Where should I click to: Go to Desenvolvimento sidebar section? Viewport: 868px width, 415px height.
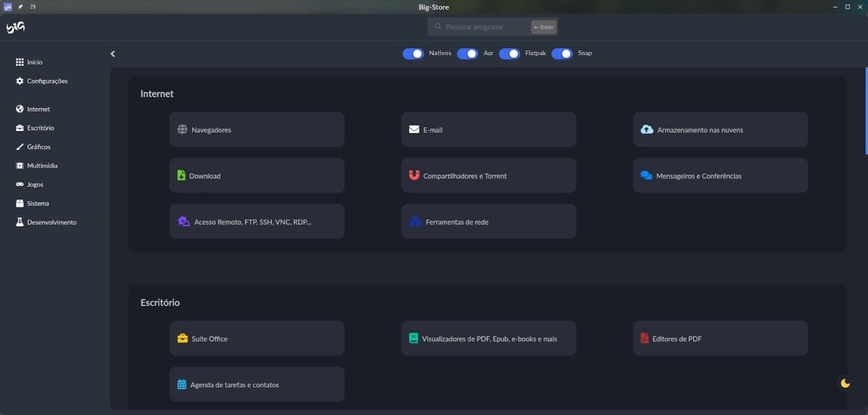click(x=51, y=222)
